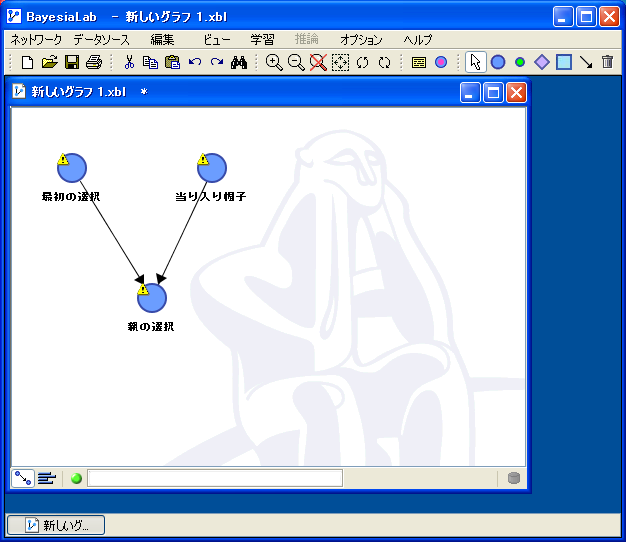This screenshot has width=626, height=542.
Task: Create a new graph with the blank page icon
Action: (27, 62)
